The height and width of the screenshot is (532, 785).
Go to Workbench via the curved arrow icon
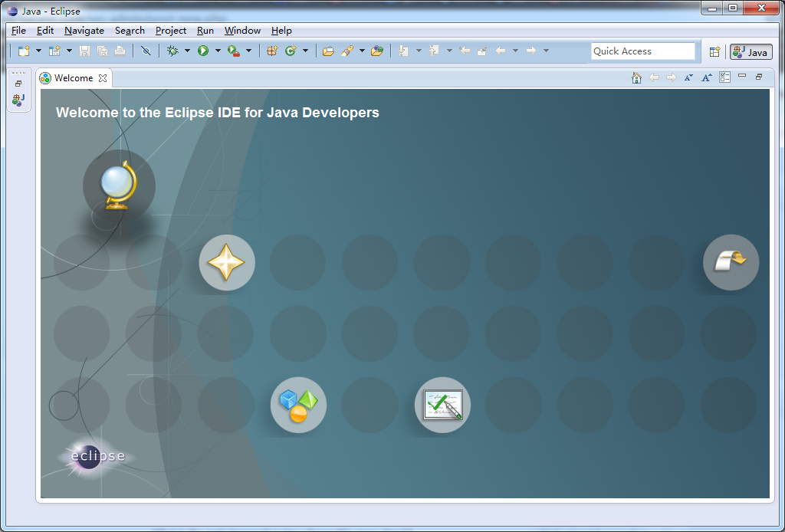coord(731,262)
